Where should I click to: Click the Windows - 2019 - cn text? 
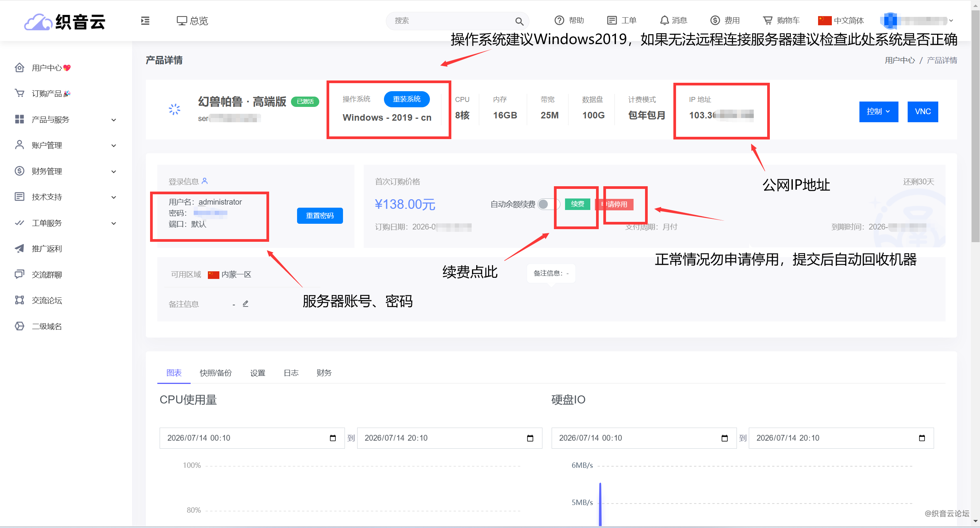tap(387, 118)
